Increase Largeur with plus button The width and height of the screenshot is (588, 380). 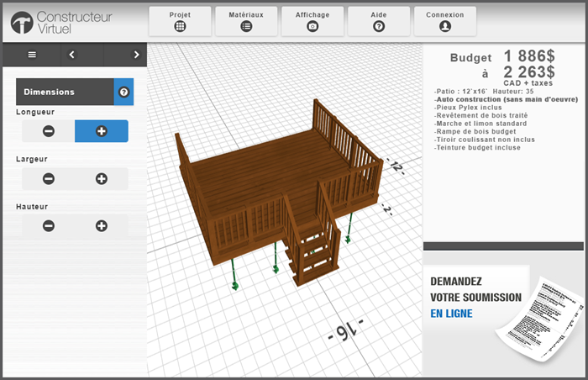[x=102, y=179]
